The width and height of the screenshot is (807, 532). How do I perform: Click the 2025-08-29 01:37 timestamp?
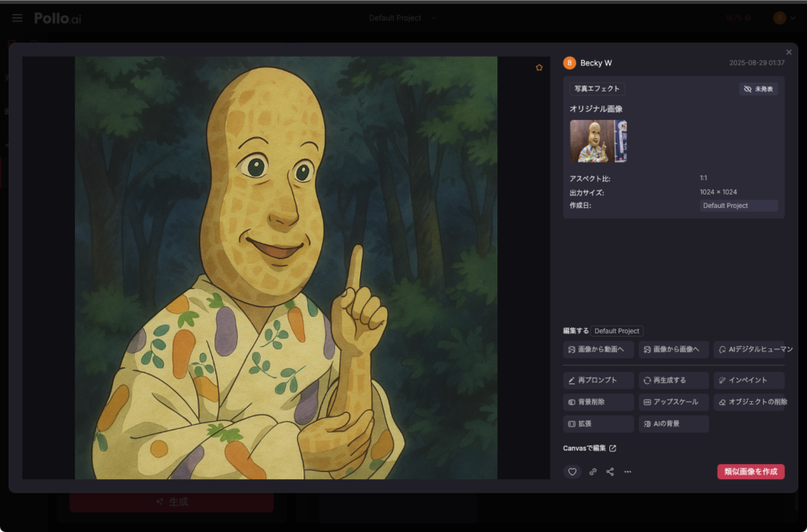click(x=757, y=63)
